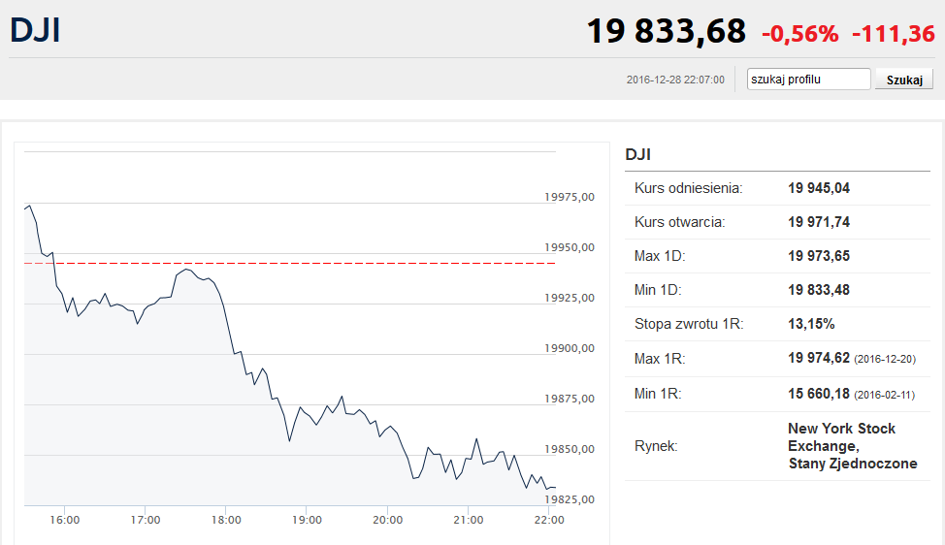This screenshot has height=545, width=945.
Task: Click the New York Stock Exchange text
Action: coord(841,437)
